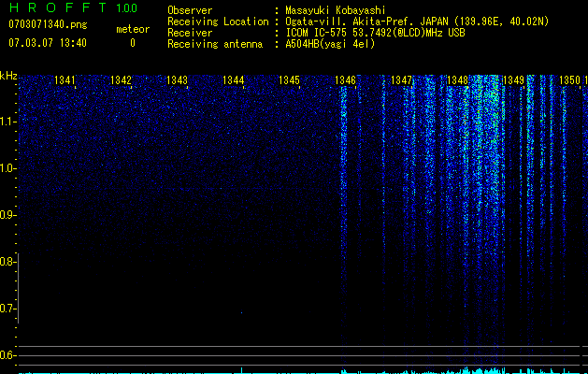Select the filename 0703071340.png
This screenshot has width=588, height=374.
[48, 24]
